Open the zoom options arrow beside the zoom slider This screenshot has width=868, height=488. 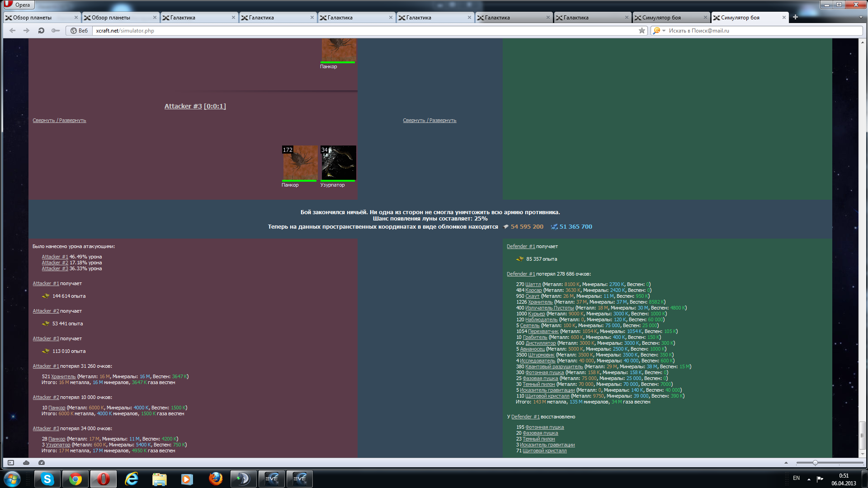[786, 463]
